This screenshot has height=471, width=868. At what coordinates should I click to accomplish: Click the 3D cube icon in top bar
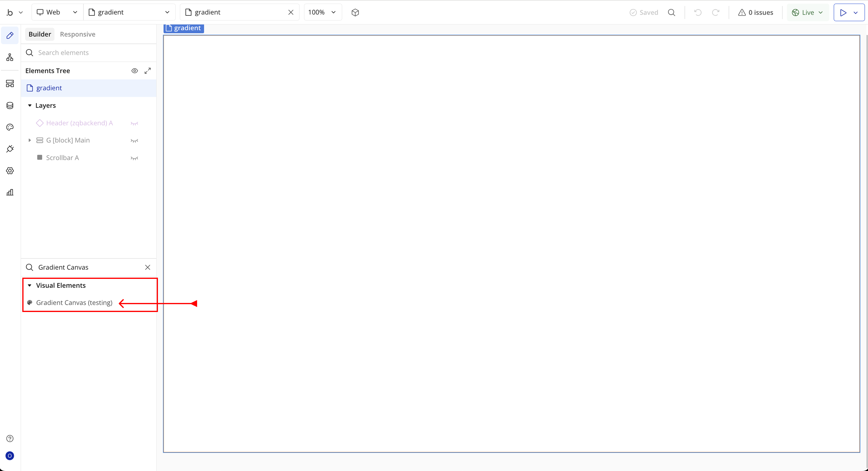pyautogui.click(x=355, y=12)
